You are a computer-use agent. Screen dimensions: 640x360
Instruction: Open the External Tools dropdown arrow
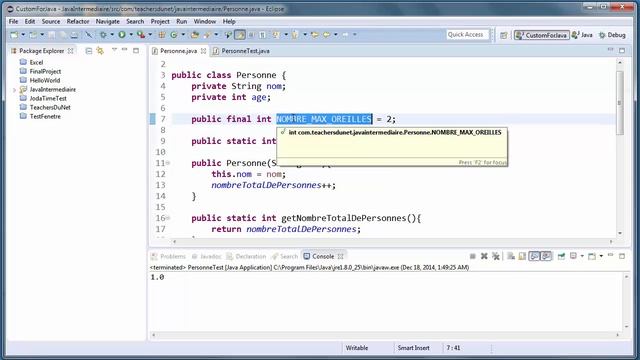[150, 35]
